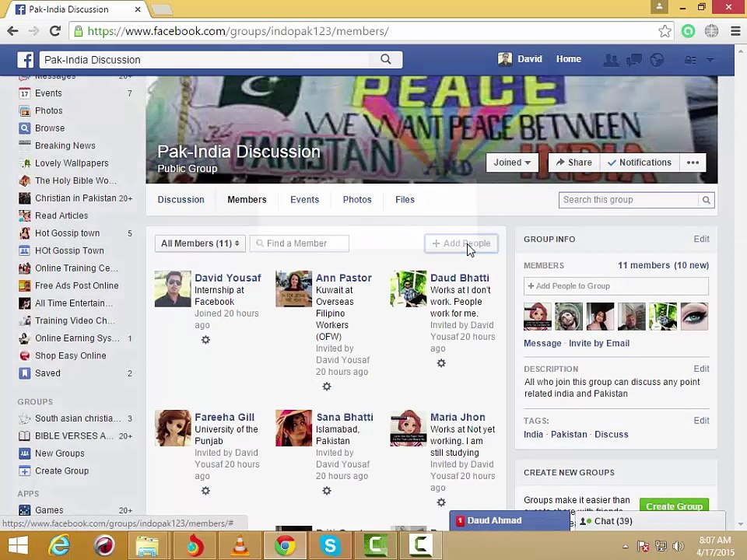The width and height of the screenshot is (747, 560).
Task: Open File Explorer from taskbar
Action: (148, 545)
